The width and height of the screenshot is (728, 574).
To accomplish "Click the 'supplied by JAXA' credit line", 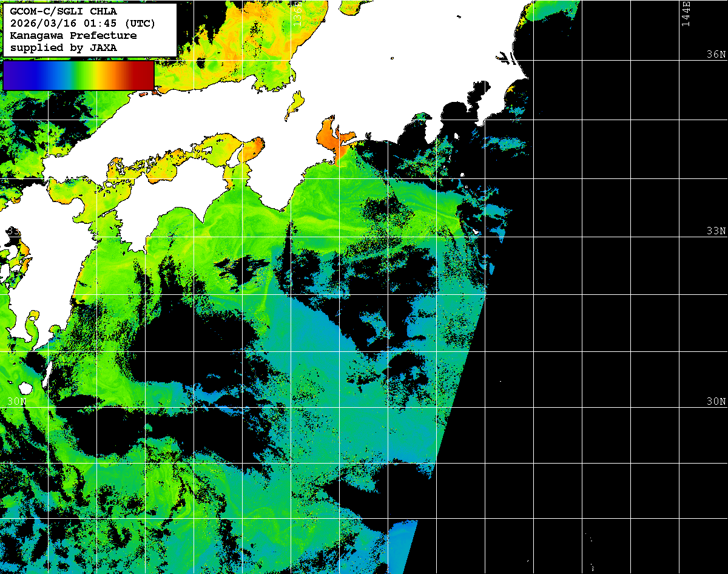I will [63, 48].
